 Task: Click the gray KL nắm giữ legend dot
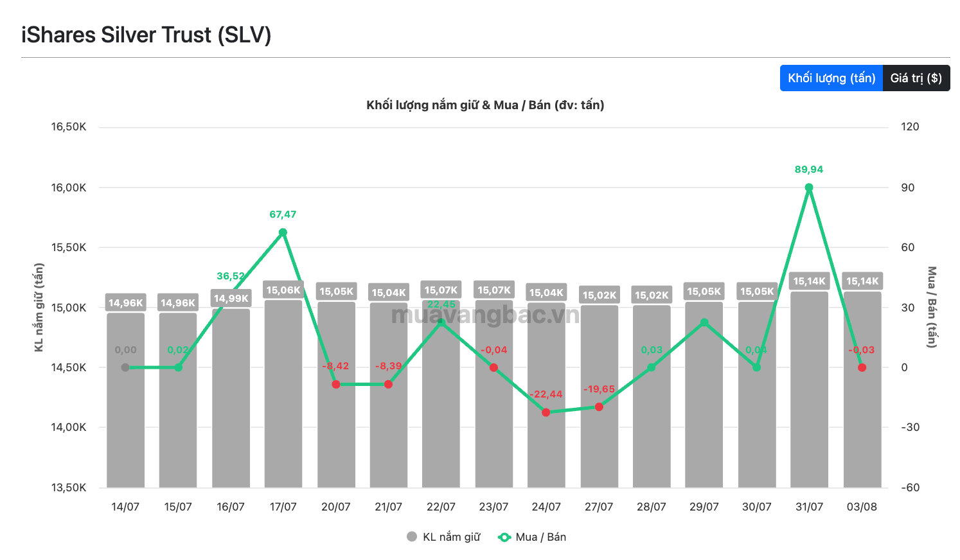click(412, 536)
